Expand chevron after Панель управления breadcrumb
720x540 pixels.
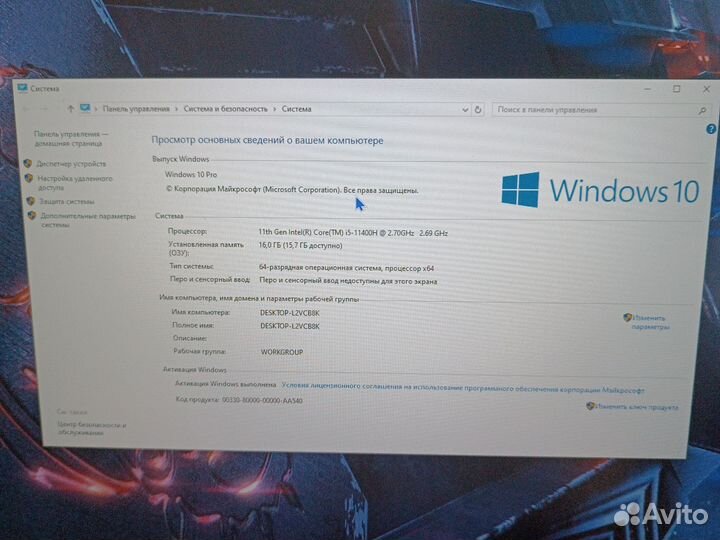click(176, 108)
